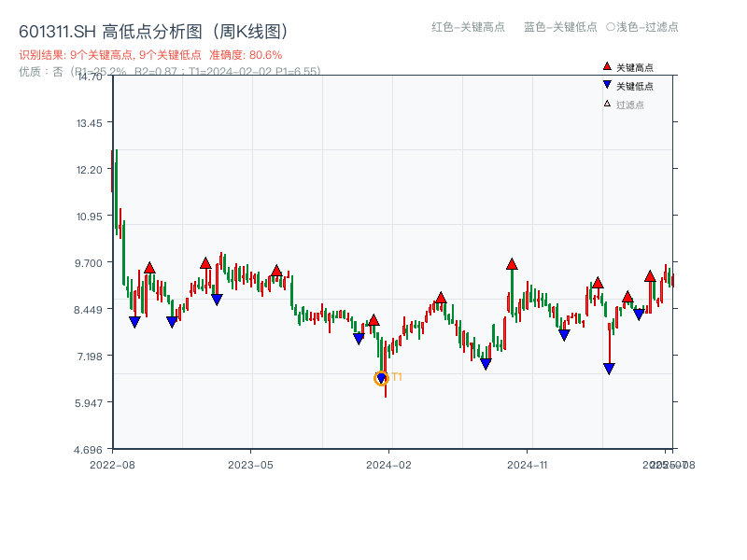This screenshot has height=560, width=747.
Task: Pick the red high marker just before the T1 low
Action: tap(374, 320)
